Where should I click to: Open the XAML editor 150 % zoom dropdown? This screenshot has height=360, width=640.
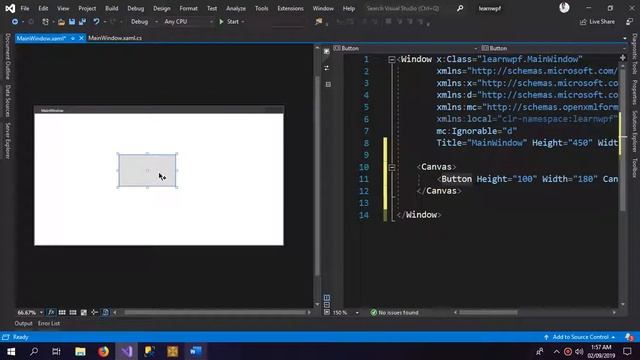pos(346,313)
